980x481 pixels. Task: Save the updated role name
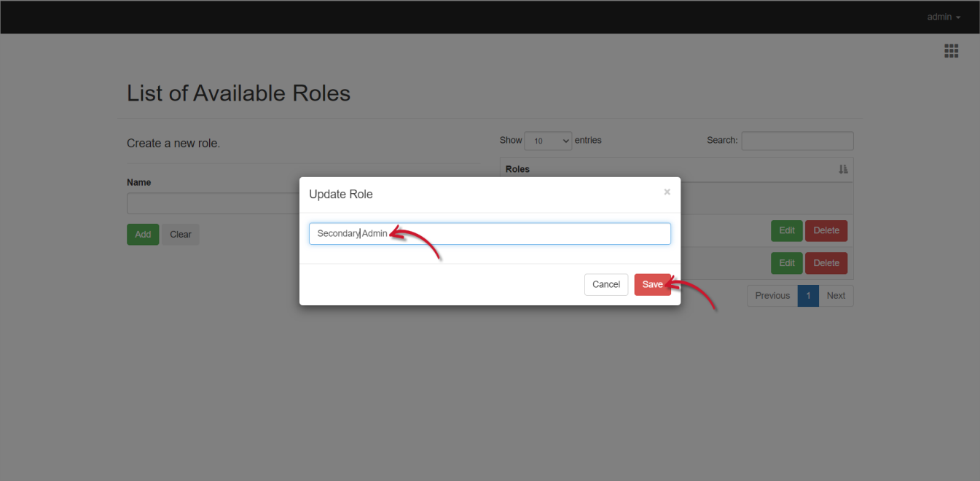(x=652, y=284)
